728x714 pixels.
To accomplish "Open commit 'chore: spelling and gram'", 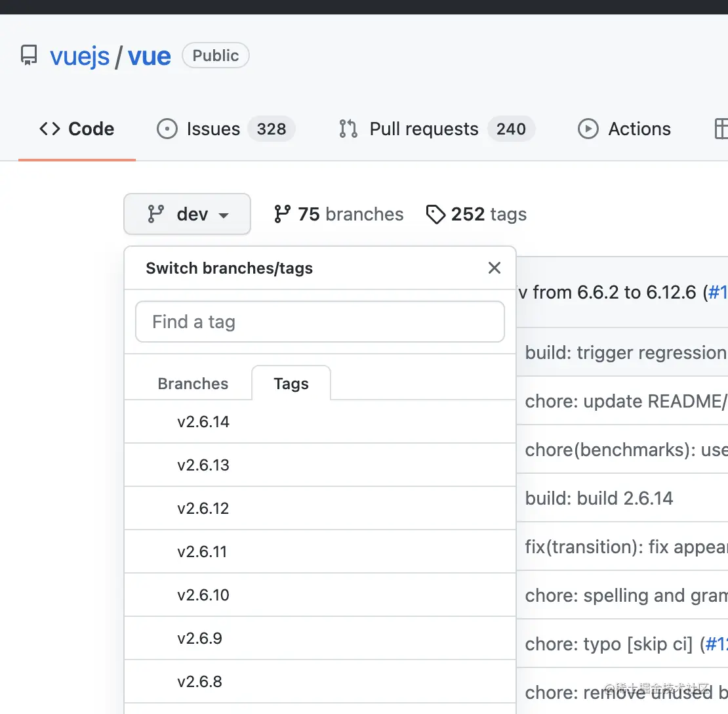I will pyautogui.click(x=626, y=595).
